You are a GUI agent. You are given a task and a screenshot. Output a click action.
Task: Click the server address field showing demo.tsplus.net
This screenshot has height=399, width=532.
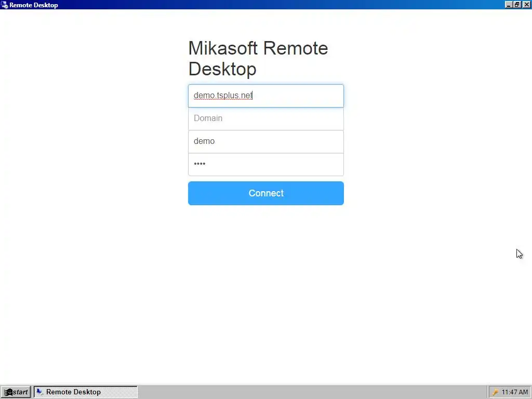coord(265,96)
